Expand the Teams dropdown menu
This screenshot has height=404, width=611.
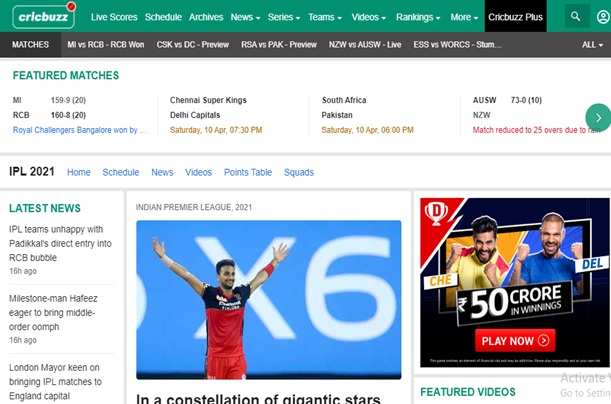click(325, 17)
